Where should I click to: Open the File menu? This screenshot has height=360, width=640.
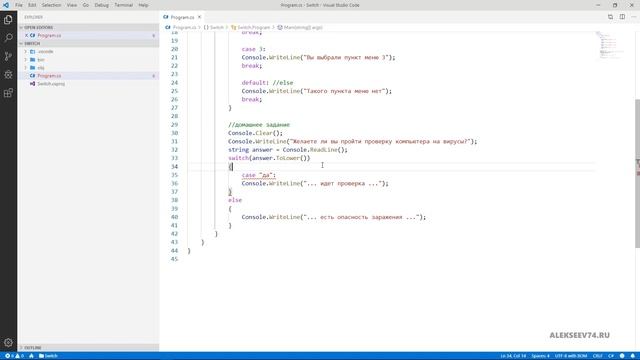click(x=19, y=5)
